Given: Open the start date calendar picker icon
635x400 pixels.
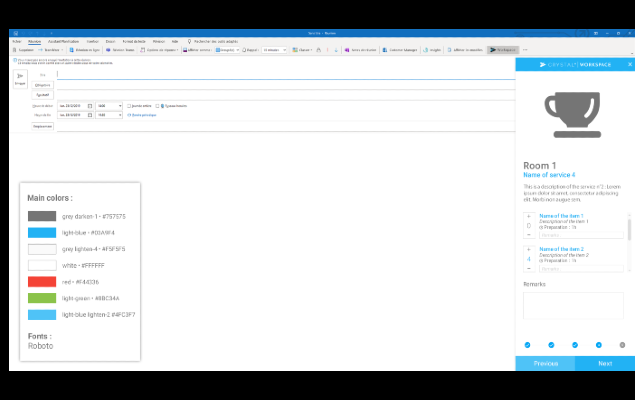Looking at the screenshot, I should [90, 106].
